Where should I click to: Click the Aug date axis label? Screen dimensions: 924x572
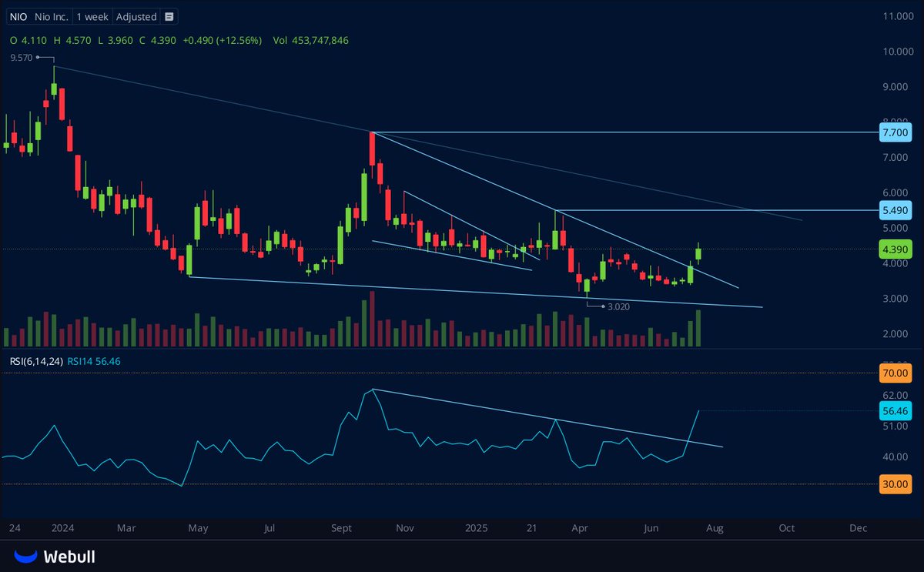click(715, 529)
